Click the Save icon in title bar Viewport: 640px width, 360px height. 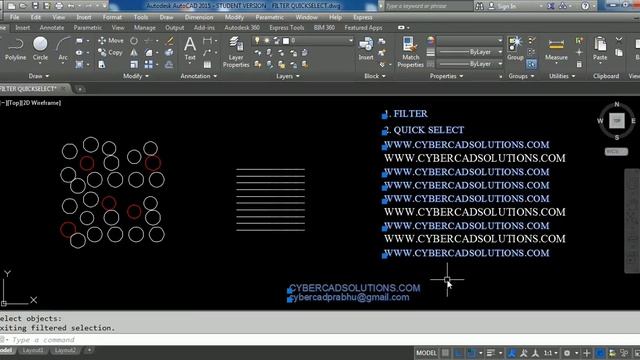35,6
